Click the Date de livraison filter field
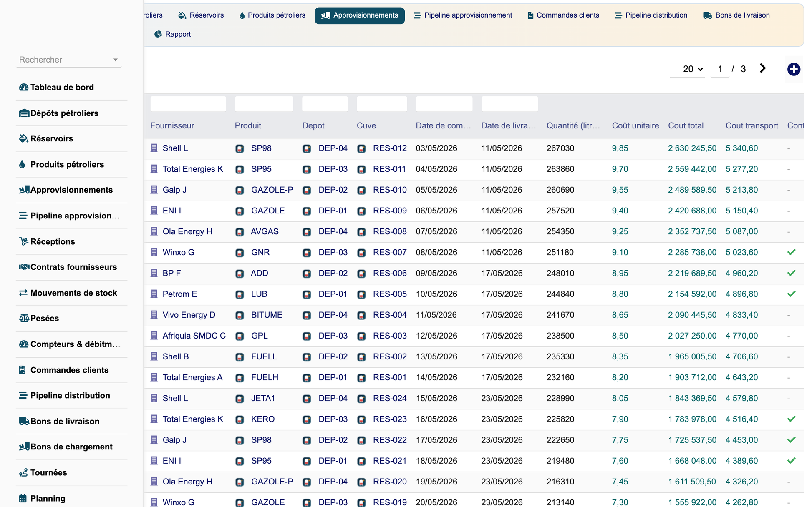812x507 pixels. coord(509,104)
